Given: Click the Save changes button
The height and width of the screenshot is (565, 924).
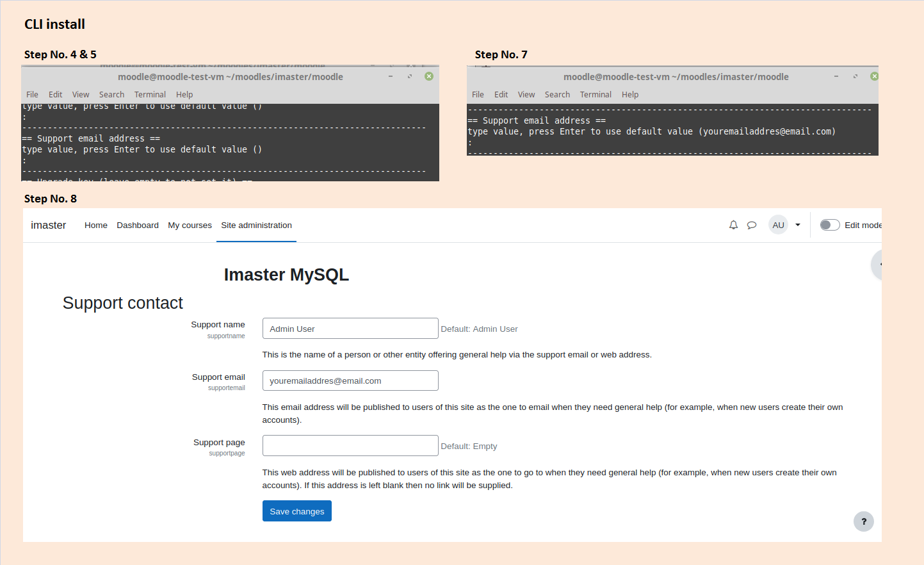Looking at the screenshot, I should 297,511.
